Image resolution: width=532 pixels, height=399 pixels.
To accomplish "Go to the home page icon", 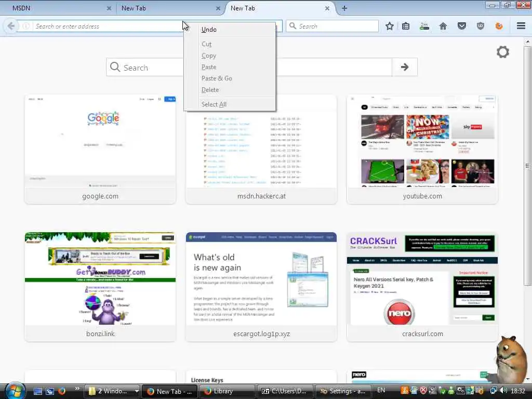I will [443, 26].
